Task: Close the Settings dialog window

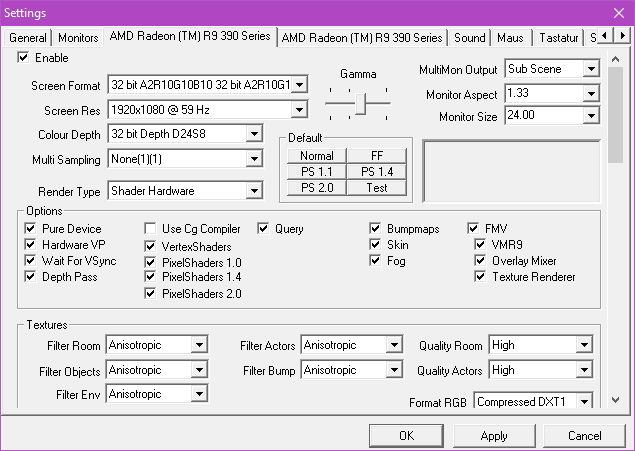Action: 616,12
